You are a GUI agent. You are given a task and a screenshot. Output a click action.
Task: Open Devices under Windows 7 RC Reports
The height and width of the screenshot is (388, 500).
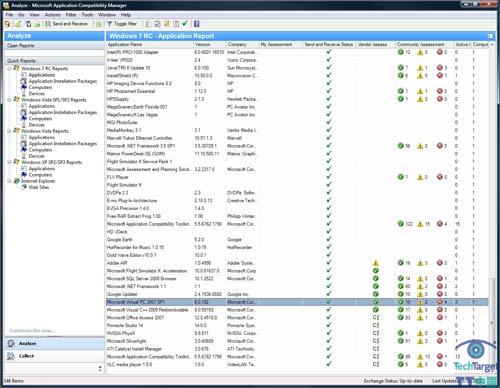(37, 94)
